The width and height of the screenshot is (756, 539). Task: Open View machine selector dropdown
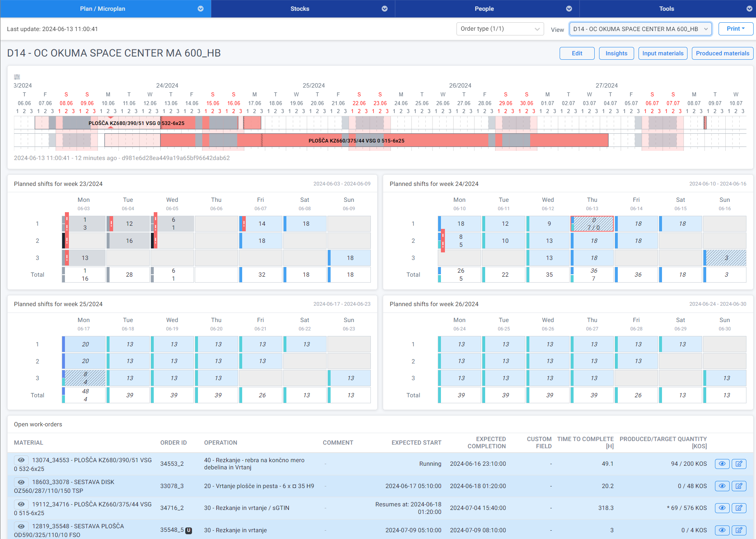[640, 29]
